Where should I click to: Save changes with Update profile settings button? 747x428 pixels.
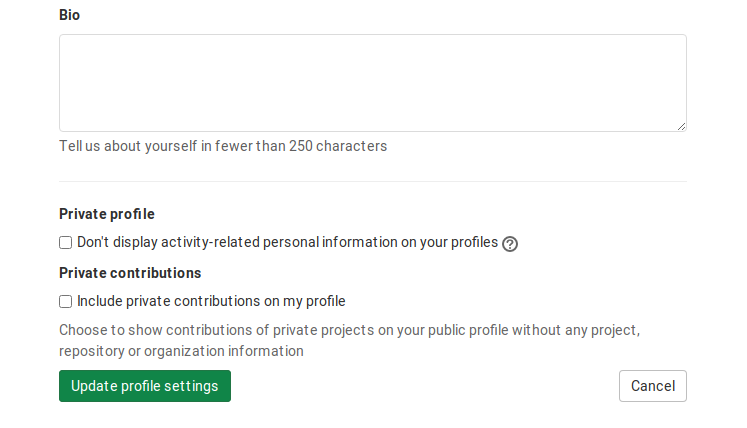pos(145,386)
